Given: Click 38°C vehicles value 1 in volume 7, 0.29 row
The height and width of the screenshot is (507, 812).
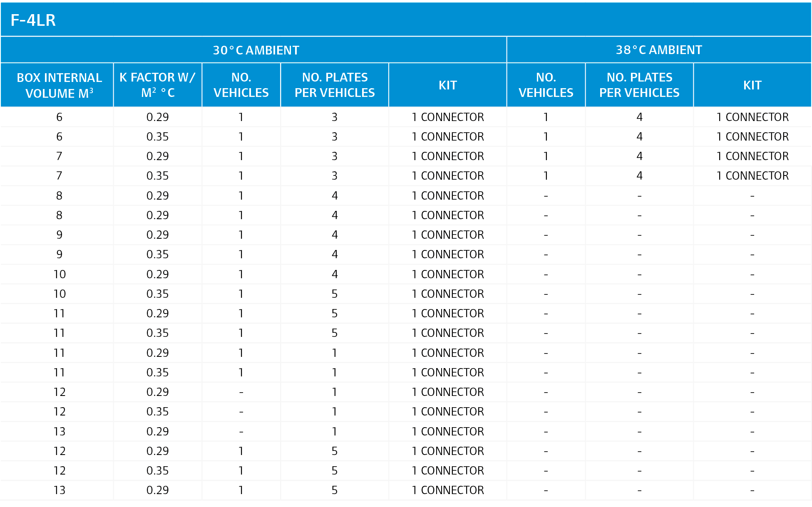Looking at the screenshot, I should (x=546, y=156).
